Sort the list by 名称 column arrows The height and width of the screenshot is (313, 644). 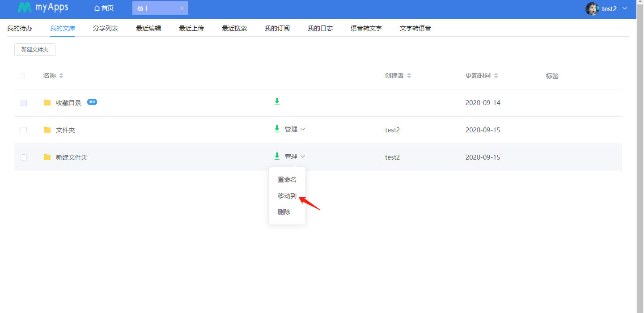[x=61, y=76]
